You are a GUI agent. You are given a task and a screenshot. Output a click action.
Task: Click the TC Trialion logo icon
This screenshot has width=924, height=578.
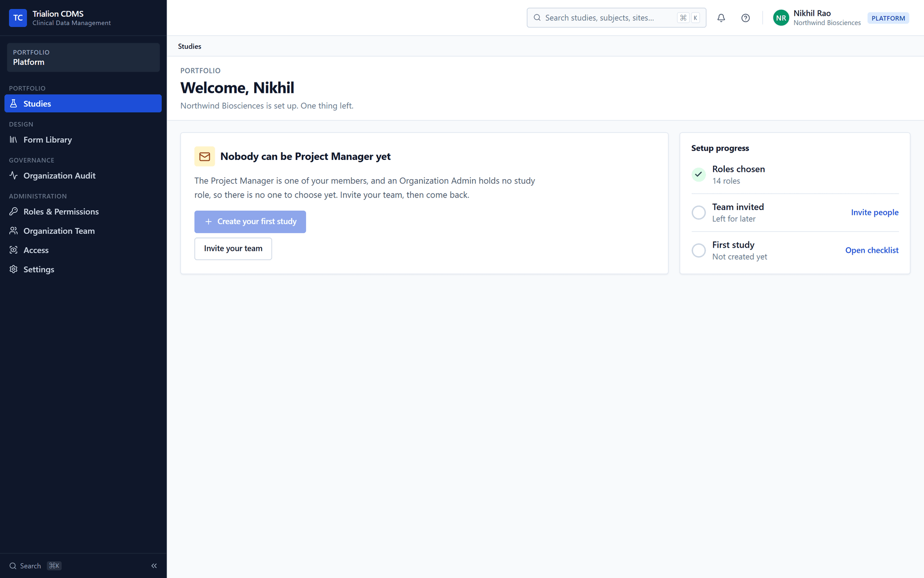(x=18, y=18)
